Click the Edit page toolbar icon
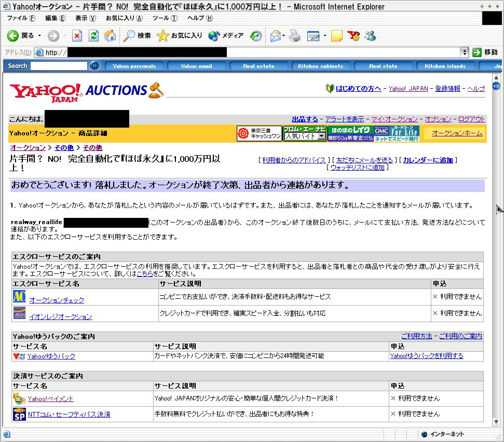 coord(313,36)
